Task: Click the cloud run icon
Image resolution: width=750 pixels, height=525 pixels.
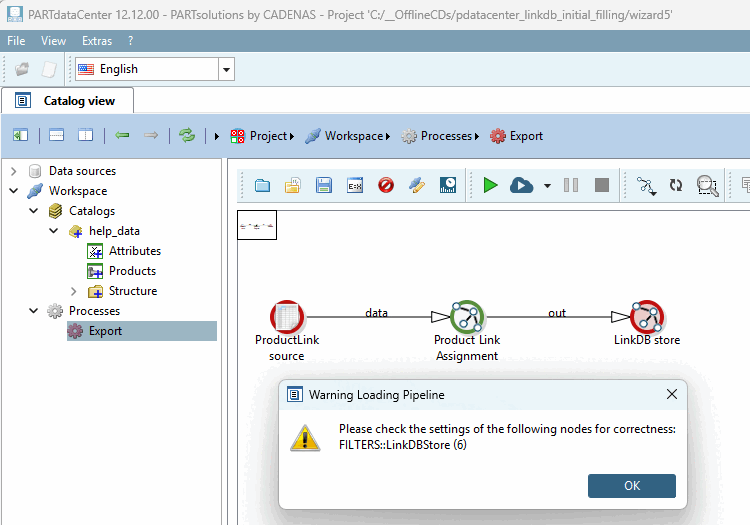Action: [521, 185]
